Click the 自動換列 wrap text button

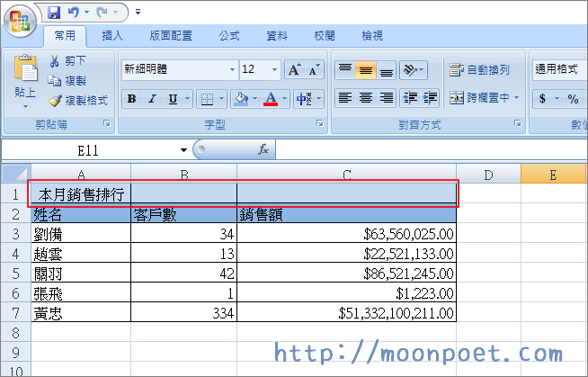pyautogui.click(x=480, y=69)
